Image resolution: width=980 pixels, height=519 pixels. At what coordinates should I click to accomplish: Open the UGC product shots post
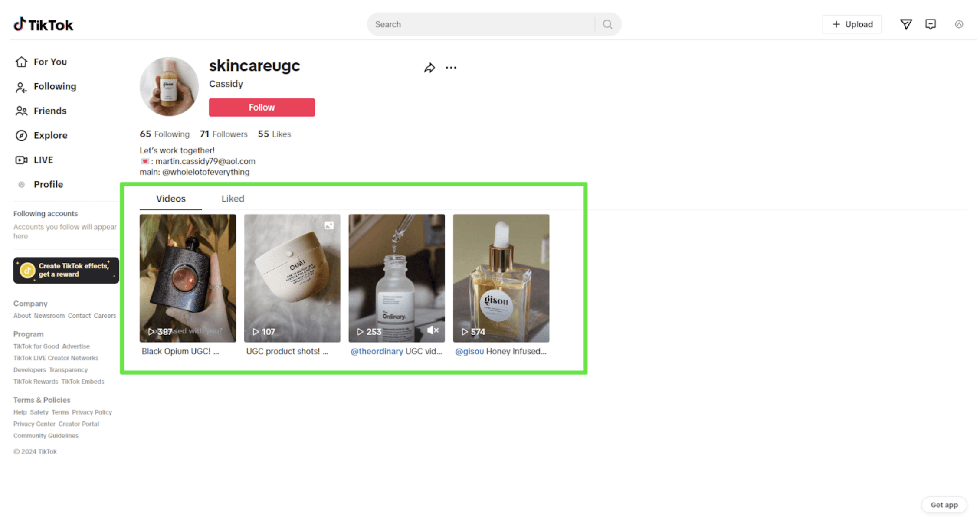click(x=292, y=278)
